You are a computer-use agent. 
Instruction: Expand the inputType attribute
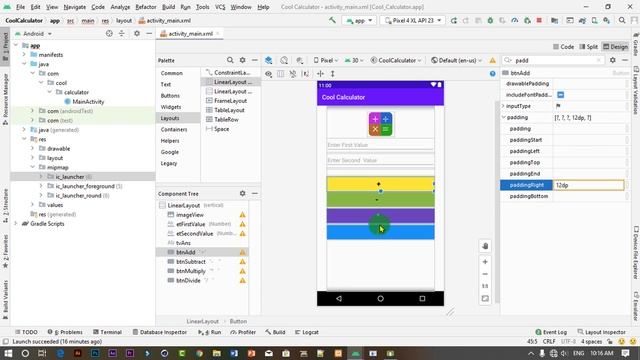[x=504, y=106]
